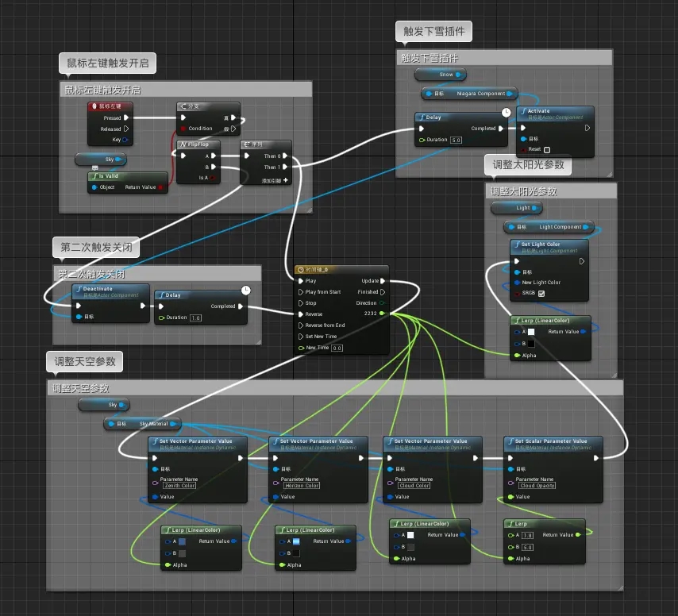Click the Finished output pin on the Timeline
The image size is (678, 616).
point(382,292)
